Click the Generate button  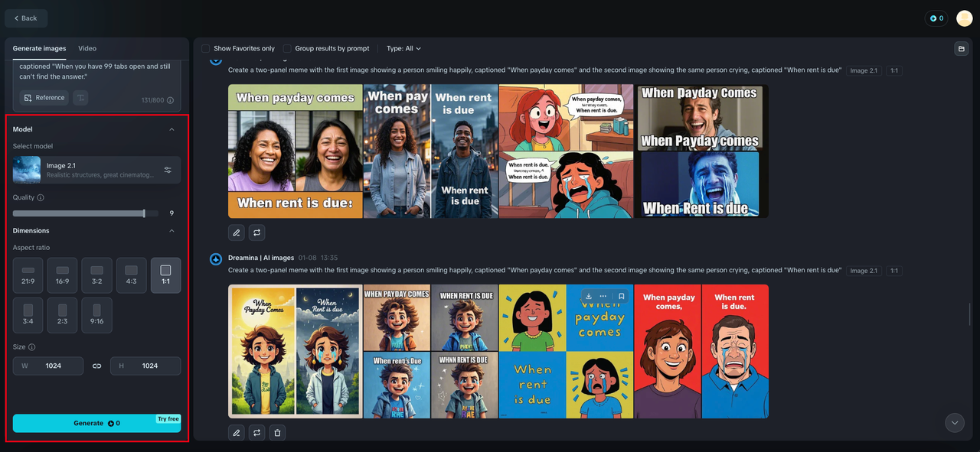coord(97,423)
